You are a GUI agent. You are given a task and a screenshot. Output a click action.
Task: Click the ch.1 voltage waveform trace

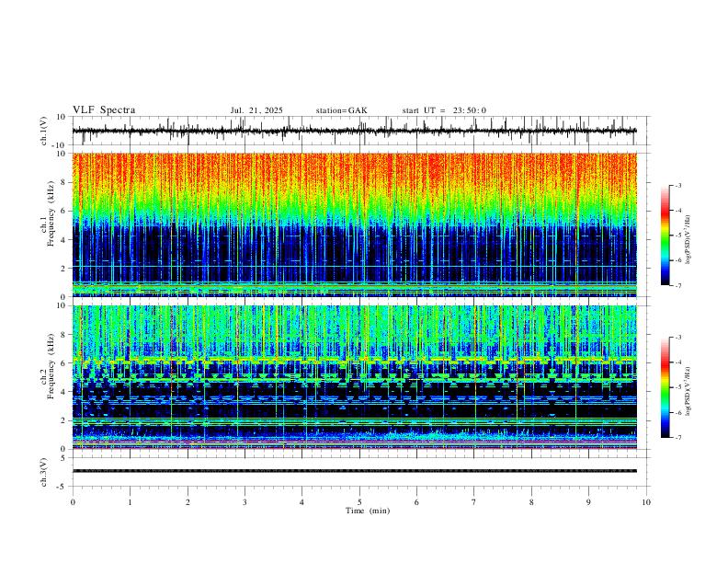click(354, 131)
